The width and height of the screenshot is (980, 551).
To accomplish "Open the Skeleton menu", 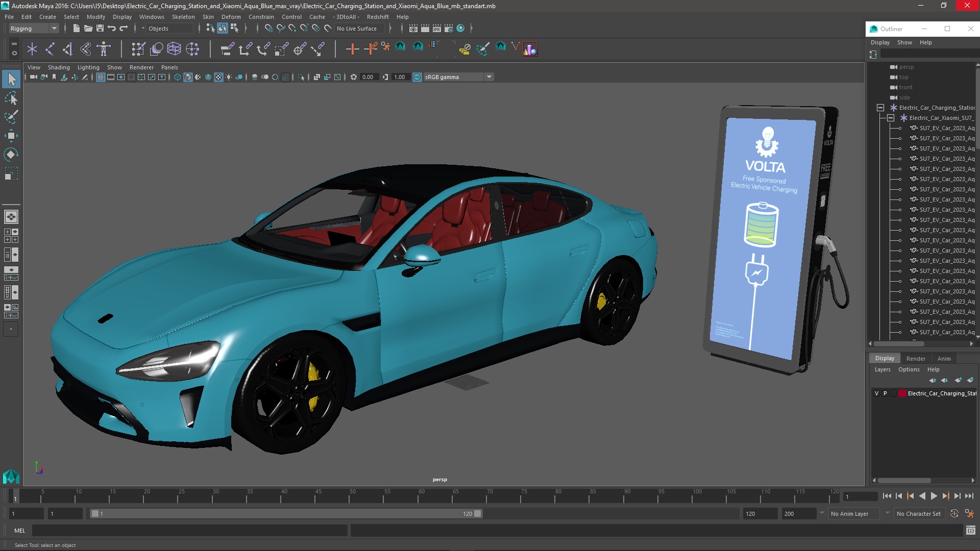I will pyautogui.click(x=183, y=17).
